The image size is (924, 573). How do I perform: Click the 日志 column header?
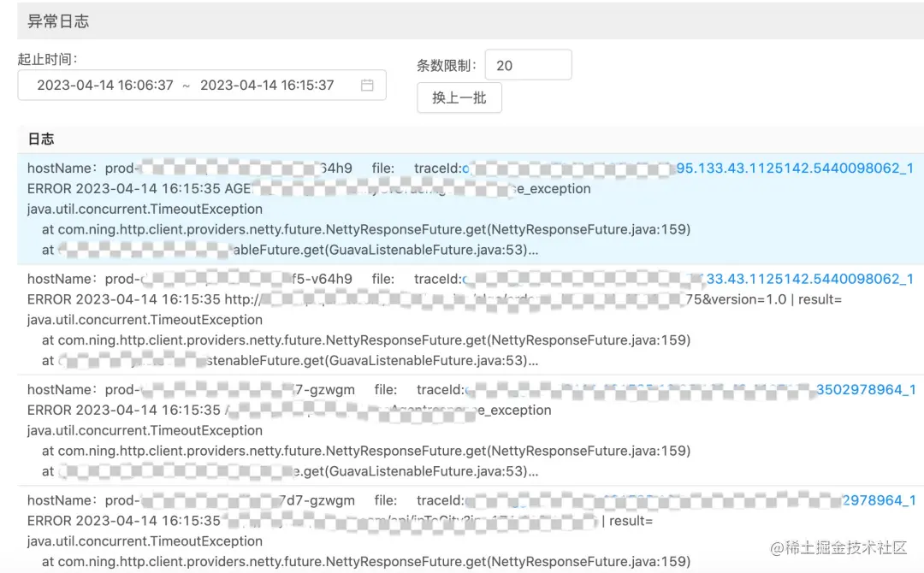pos(41,139)
